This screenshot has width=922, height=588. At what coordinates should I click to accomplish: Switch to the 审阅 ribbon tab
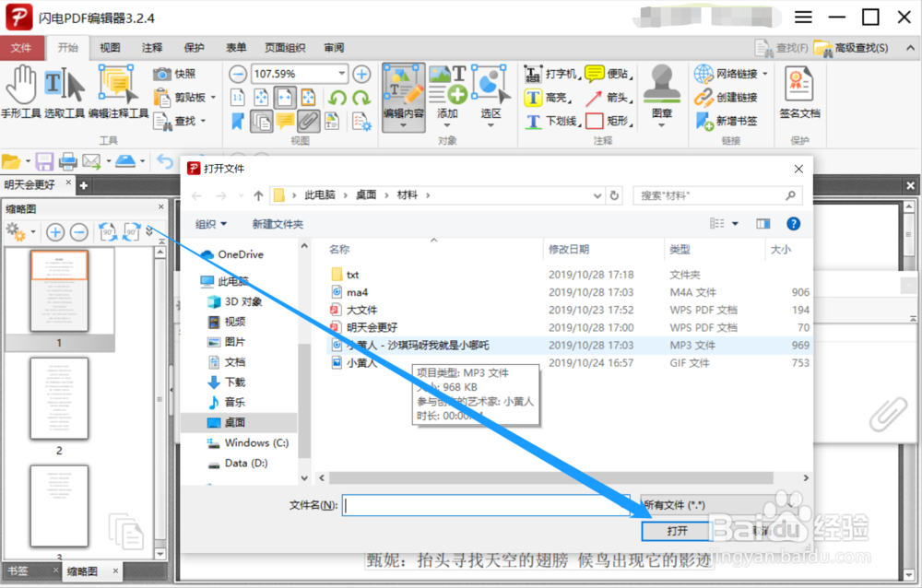334,48
